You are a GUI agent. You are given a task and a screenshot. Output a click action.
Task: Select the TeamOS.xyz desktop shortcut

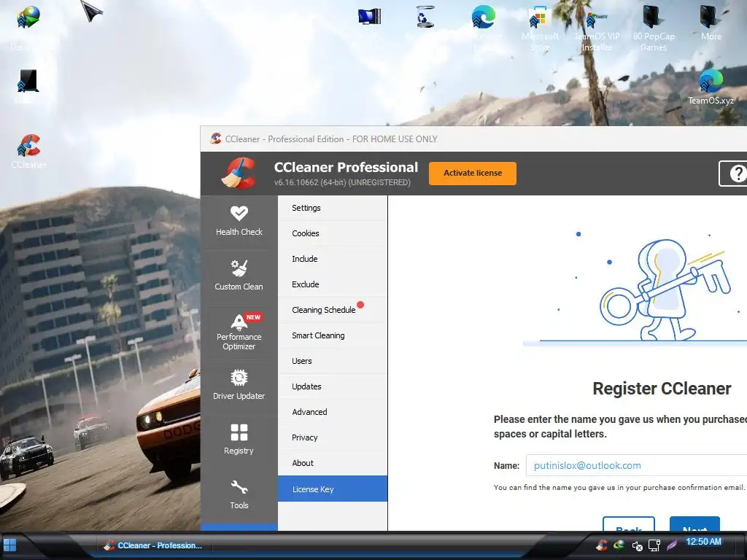pyautogui.click(x=711, y=87)
